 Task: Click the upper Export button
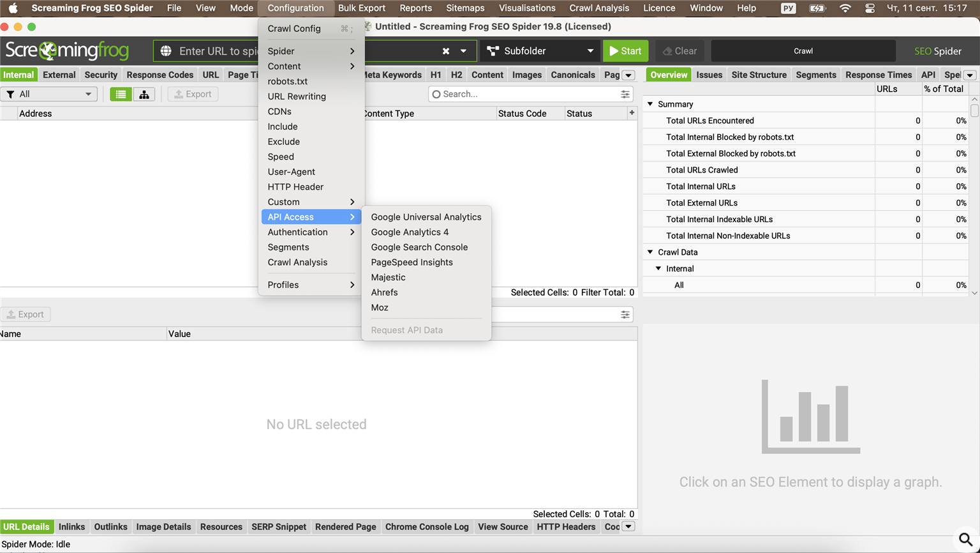click(193, 95)
